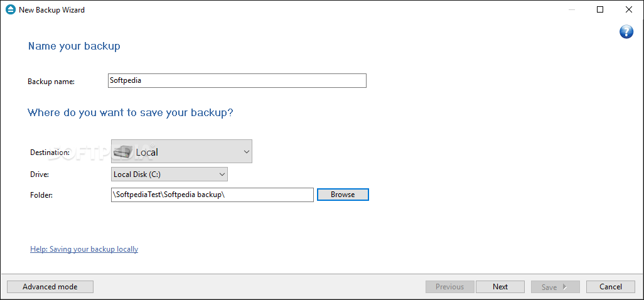Screen dimensions: 644x300
Task: Open the Drive dropdown Local Disk (C:)
Action: [169, 174]
